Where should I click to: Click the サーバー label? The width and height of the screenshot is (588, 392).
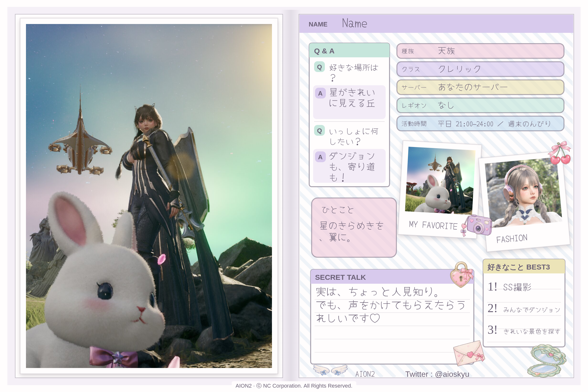point(414,87)
